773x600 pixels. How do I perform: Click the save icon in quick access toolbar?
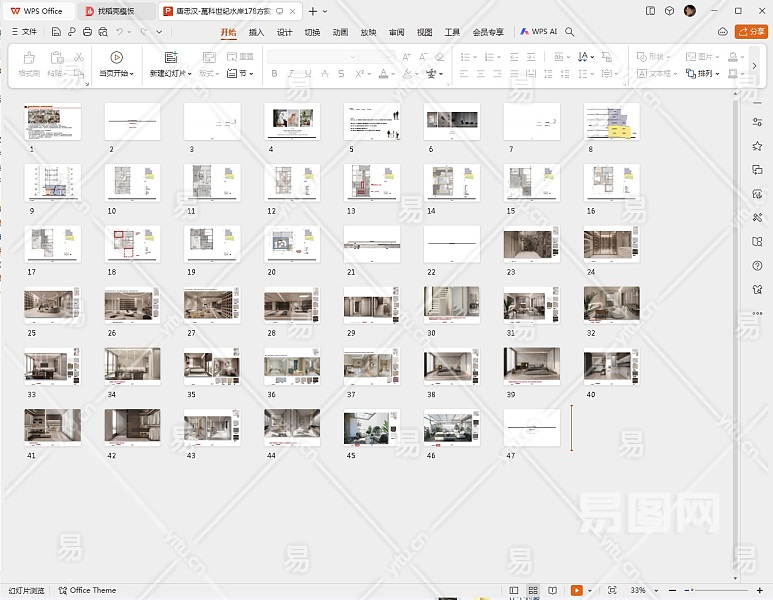[x=57, y=32]
